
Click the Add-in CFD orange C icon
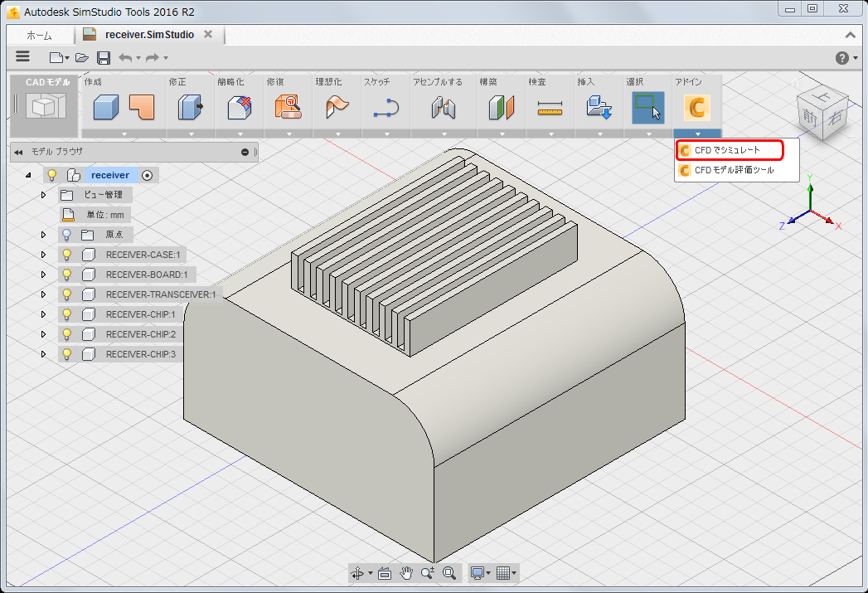pos(697,108)
